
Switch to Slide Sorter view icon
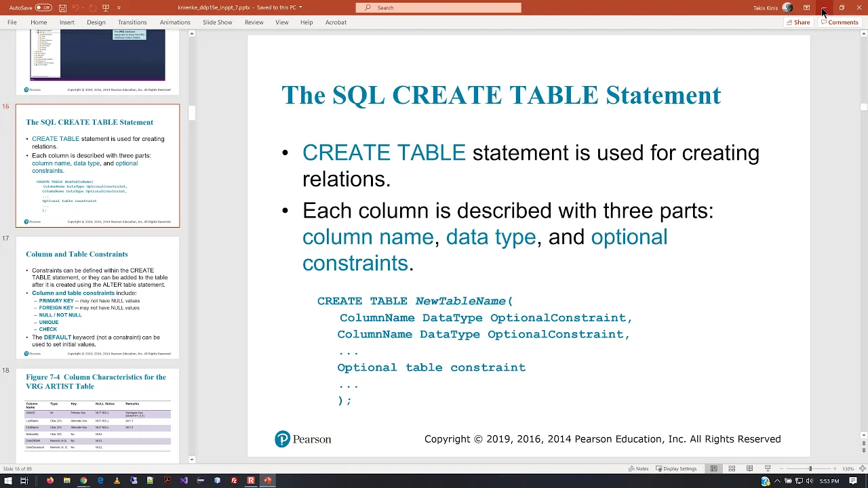[732, 469]
